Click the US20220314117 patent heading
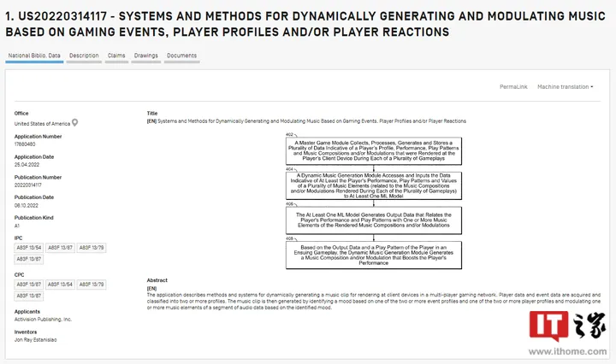Image resolution: width=616 pixels, height=364 pixels. tap(305, 24)
